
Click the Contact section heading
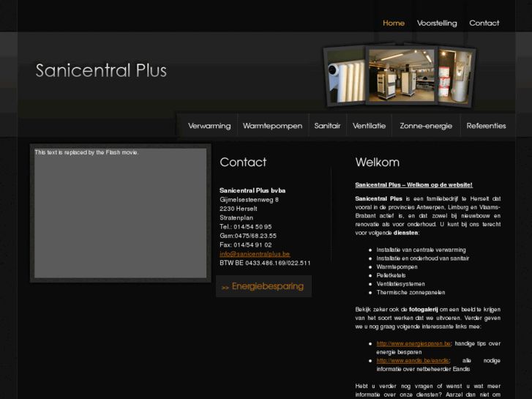(x=243, y=163)
